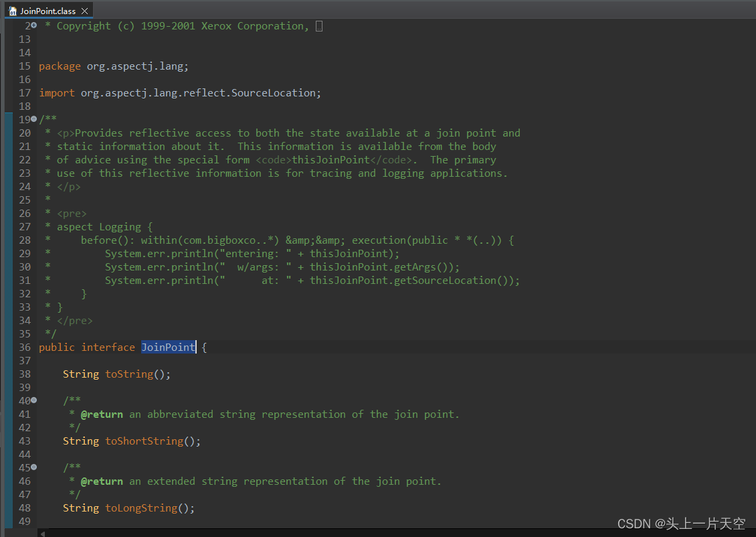The image size is (756, 537).
Task: Click the @return tag on line 46
Action: point(102,481)
